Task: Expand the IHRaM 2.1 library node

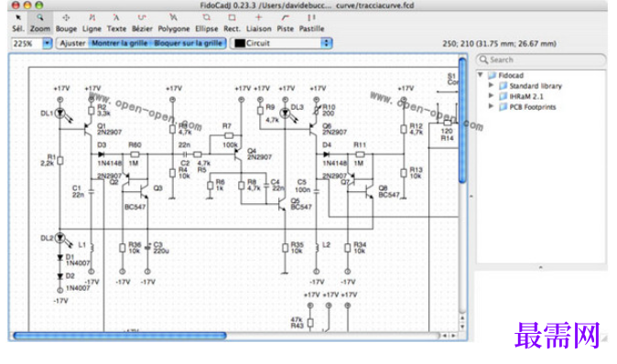Action: click(491, 95)
